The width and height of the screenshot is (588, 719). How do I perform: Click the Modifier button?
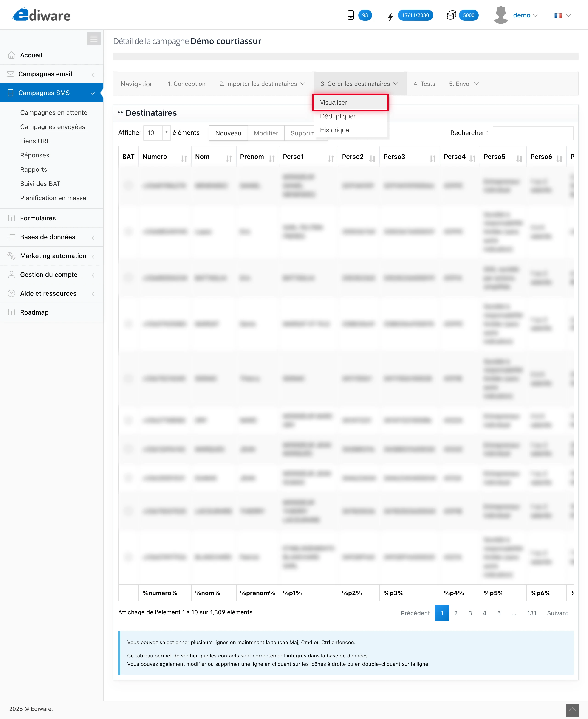(266, 133)
